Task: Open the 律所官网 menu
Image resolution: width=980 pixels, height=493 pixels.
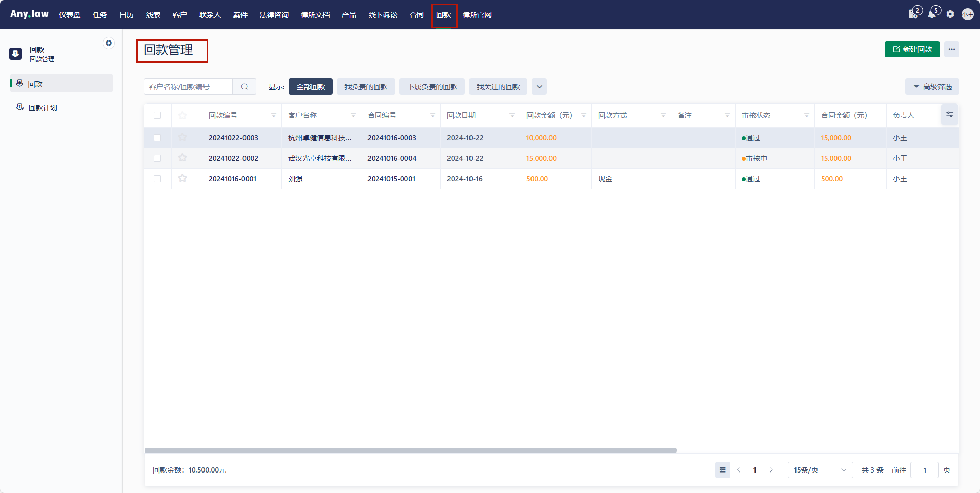Action: 477,15
